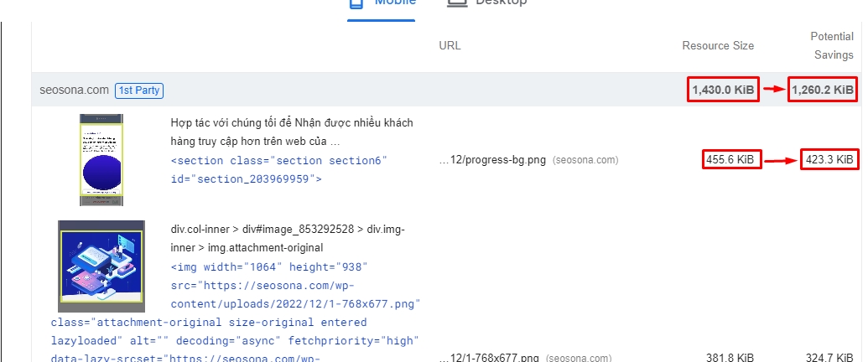Select the seosona.com group row label
868x362 pixels.
click(x=74, y=90)
